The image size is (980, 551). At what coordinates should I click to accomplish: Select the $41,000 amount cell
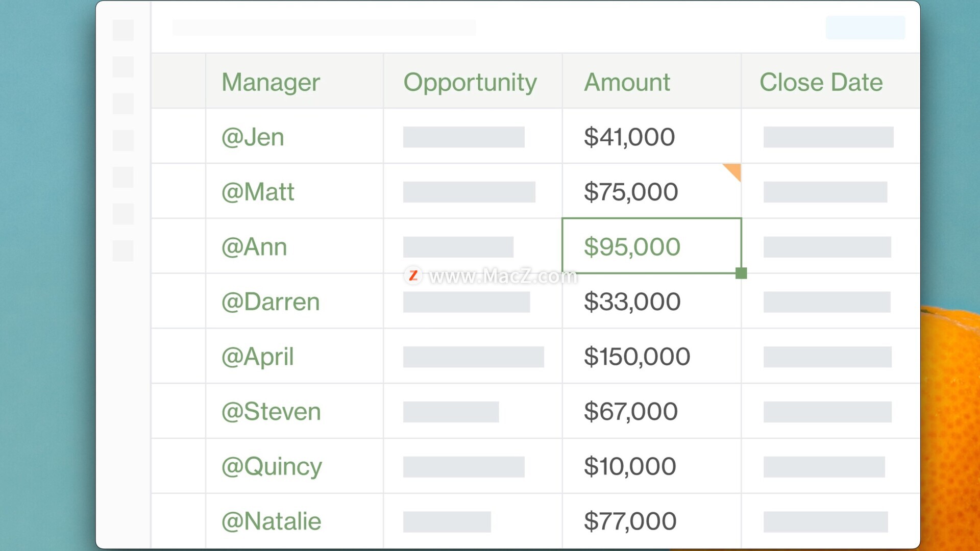click(652, 136)
